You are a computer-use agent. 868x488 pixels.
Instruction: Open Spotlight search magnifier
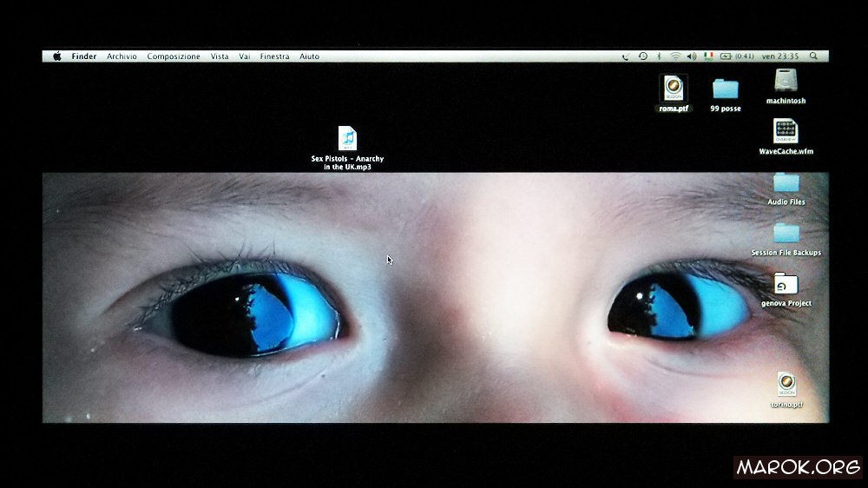click(813, 56)
